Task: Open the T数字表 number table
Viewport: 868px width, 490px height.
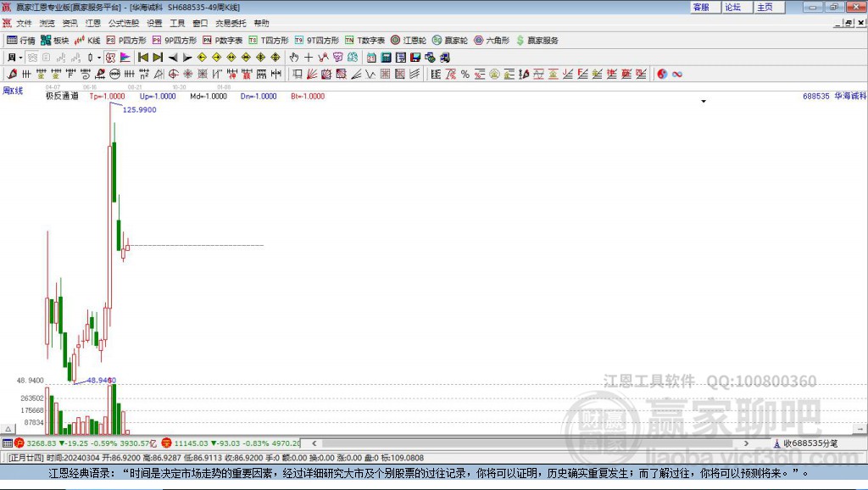Action: point(364,41)
